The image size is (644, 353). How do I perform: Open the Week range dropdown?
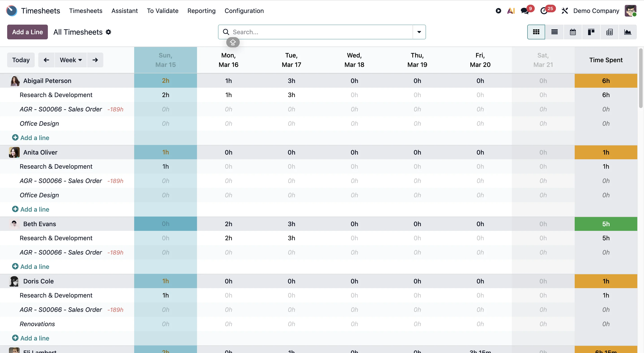coord(71,60)
